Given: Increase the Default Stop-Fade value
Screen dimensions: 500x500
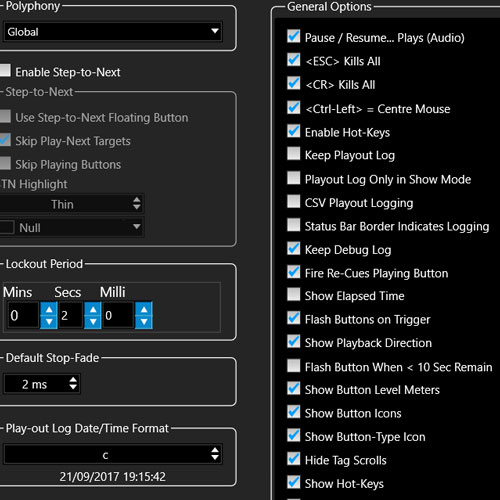Looking at the screenshot, I should coord(73,380).
